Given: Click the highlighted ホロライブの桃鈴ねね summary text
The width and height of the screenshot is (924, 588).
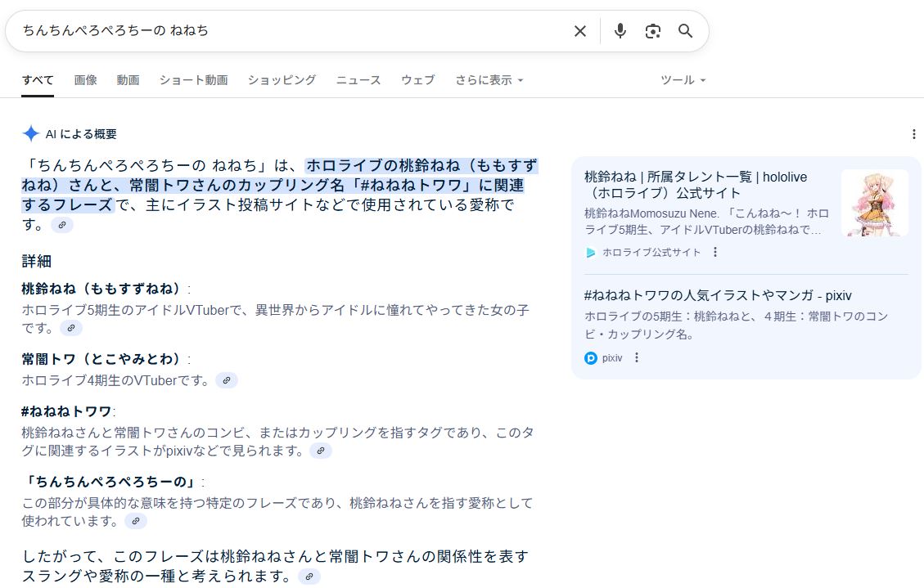Looking at the screenshot, I should pos(279,186).
